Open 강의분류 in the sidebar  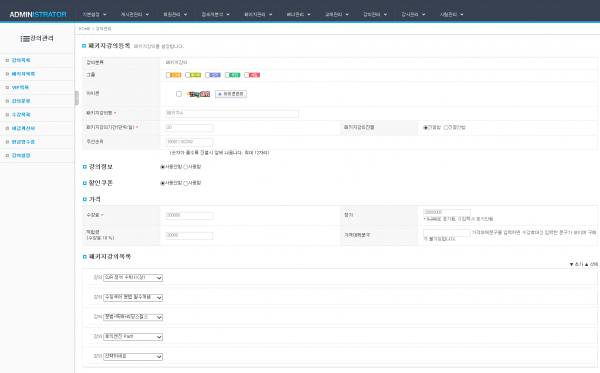pyautogui.click(x=21, y=101)
